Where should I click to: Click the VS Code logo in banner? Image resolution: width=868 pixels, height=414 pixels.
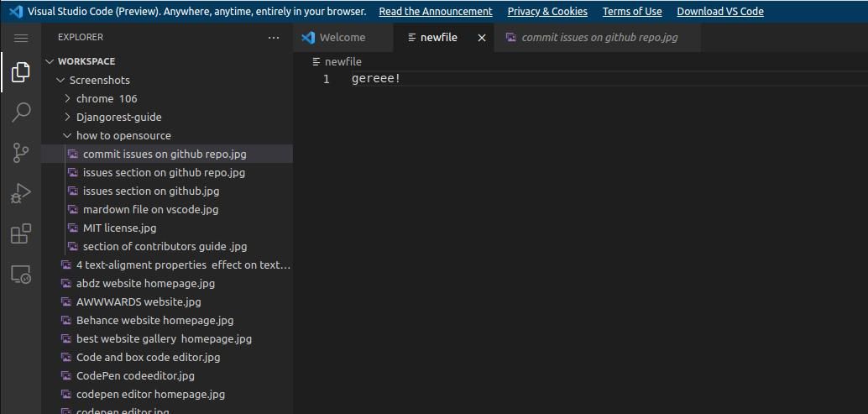[x=16, y=11]
